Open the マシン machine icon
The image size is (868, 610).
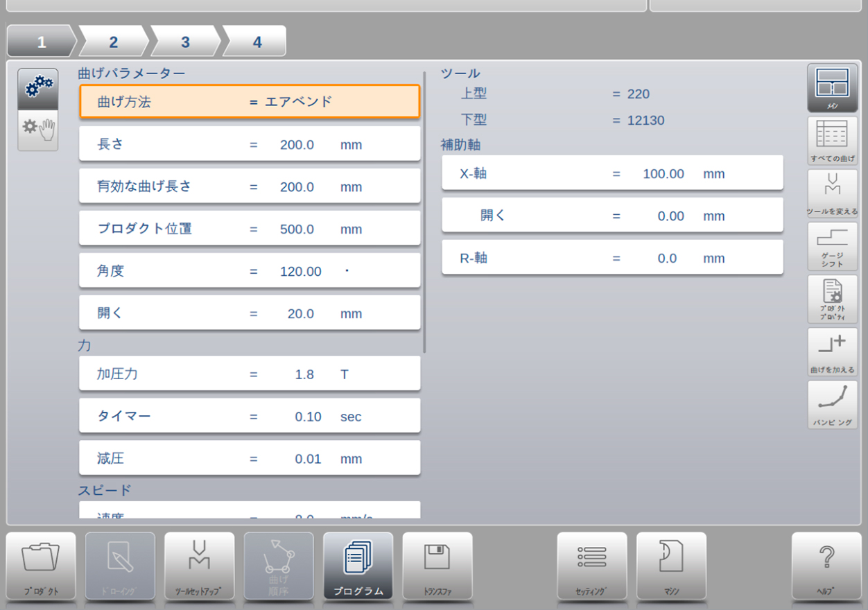pos(671,566)
